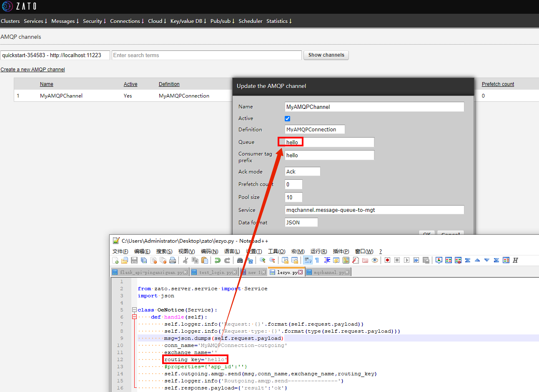Click the blue up-arrow toolbar icon
The image size is (539, 392).
477,260
